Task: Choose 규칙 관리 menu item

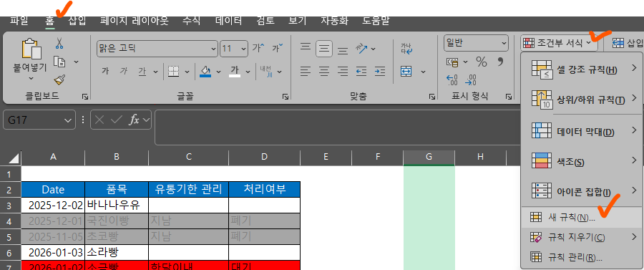Action: pyautogui.click(x=582, y=258)
